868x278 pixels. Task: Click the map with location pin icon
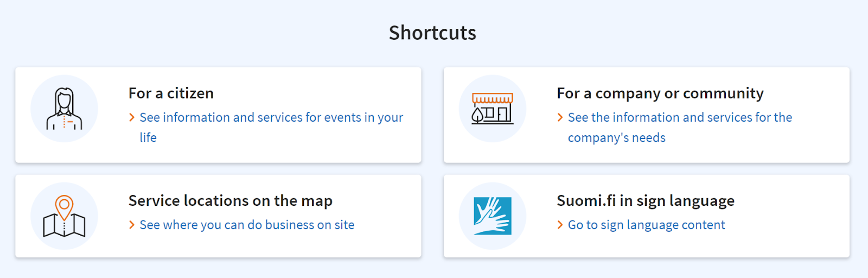(64, 216)
